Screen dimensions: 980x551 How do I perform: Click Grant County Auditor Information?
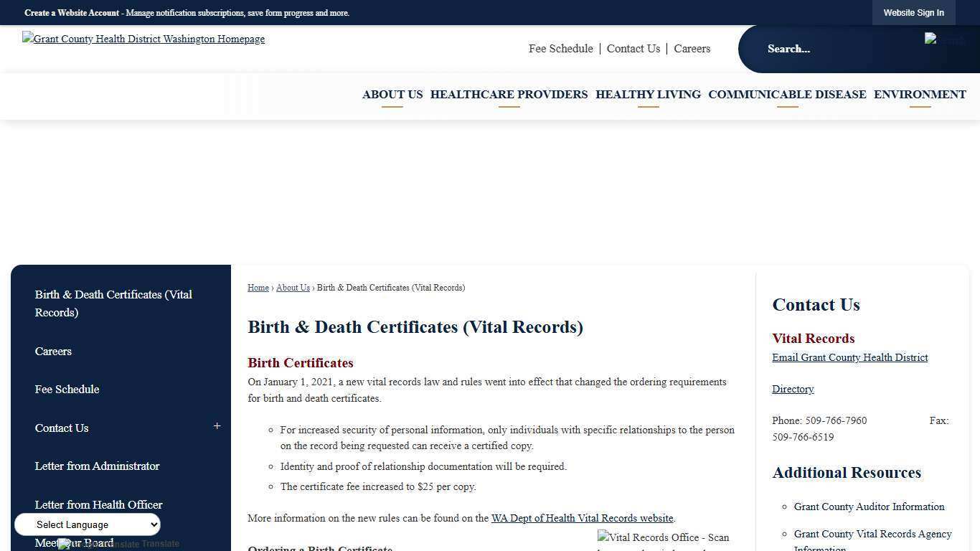pos(869,507)
